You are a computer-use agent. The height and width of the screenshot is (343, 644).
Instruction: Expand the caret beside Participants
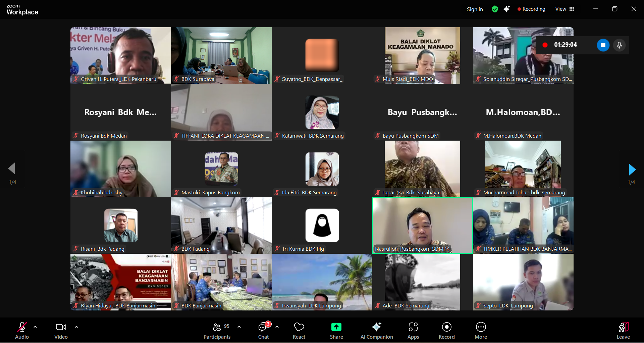[239, 327]
